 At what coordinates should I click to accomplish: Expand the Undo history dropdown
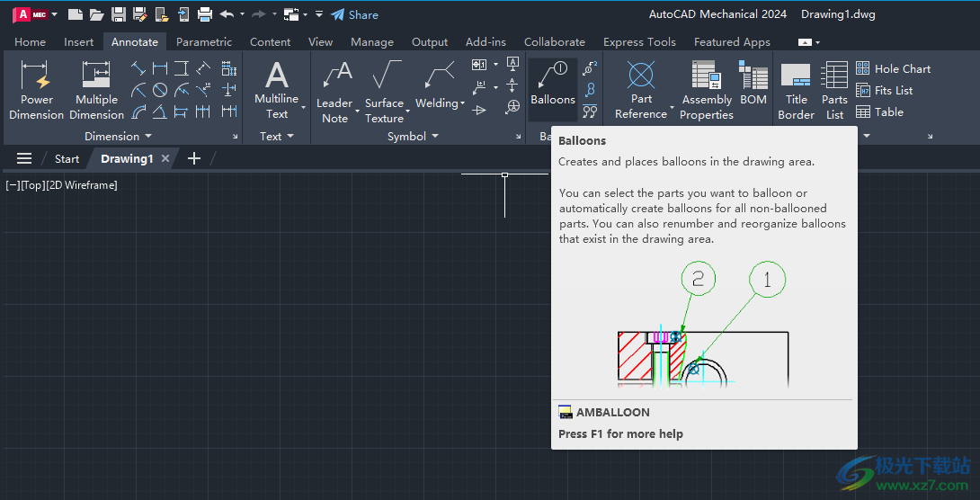point(243,14)
